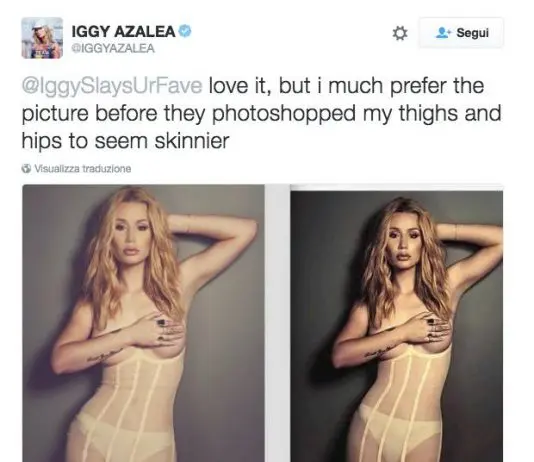Open the IGGY AZALEA display name
This screenshot has height=462, width=534.
pyautogui.click(x=124, y=32)
